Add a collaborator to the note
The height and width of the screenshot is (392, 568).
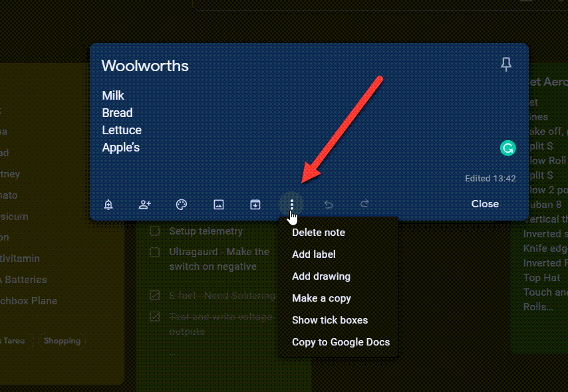coord(145,205)
